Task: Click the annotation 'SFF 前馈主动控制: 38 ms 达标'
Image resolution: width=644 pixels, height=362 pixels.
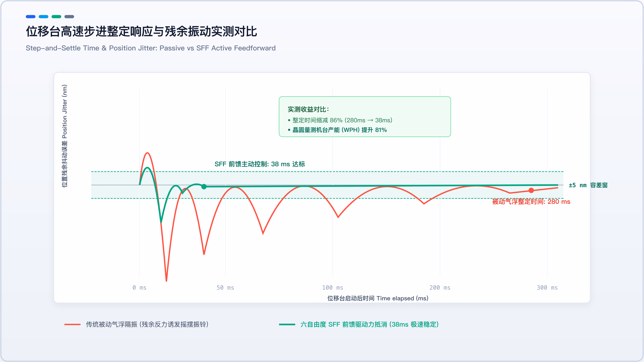Action: coord(260,164)
